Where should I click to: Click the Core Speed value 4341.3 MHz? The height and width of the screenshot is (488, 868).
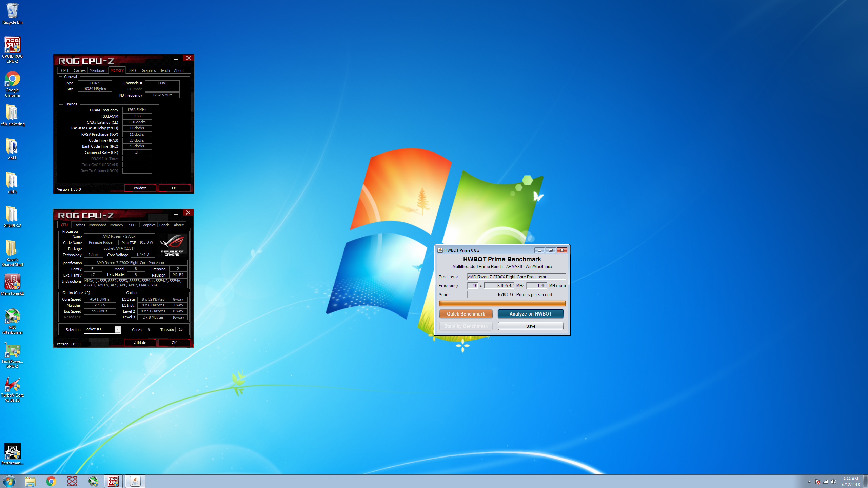pos(100,299)
